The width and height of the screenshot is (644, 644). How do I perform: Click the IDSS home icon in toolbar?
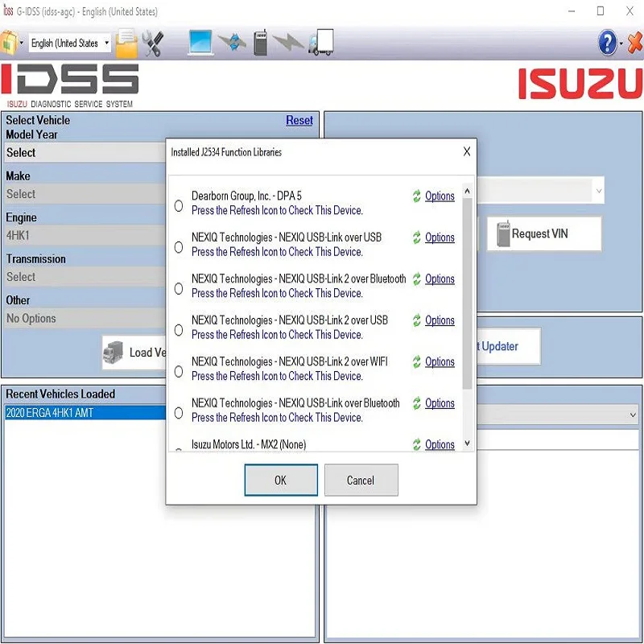click(x=8, y=42)
